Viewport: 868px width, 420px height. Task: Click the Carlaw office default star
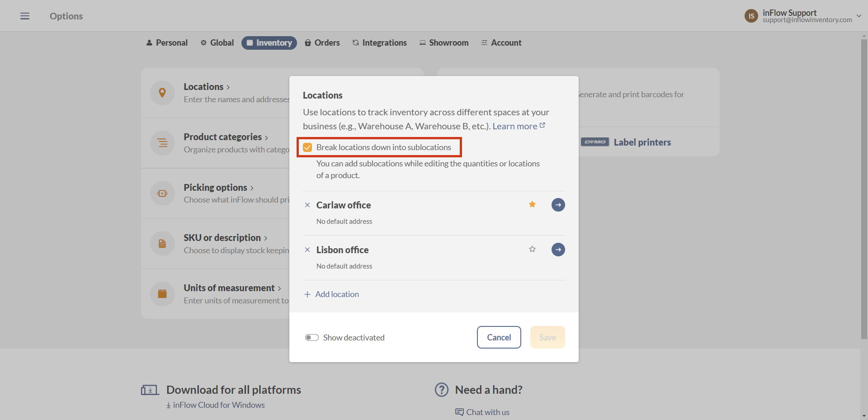532,204
